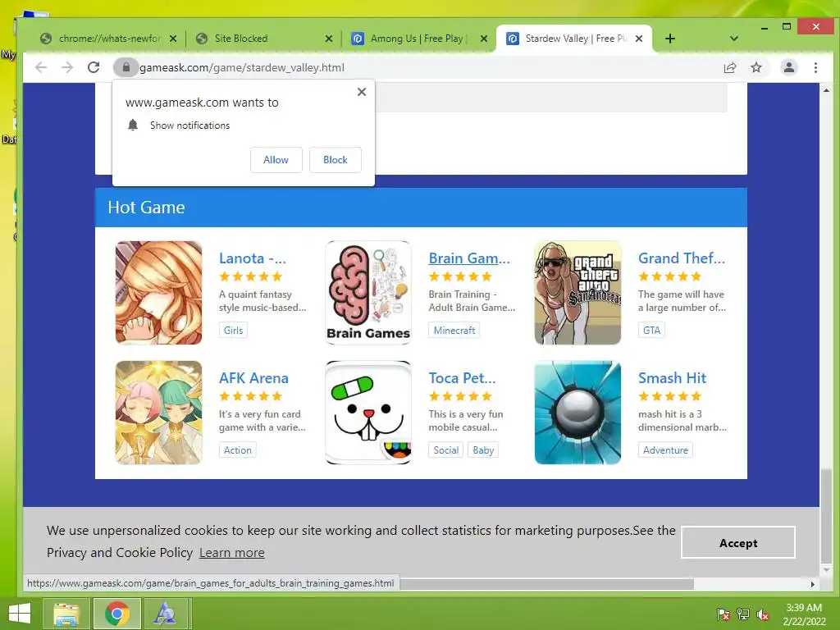Open the taskbar clock showing 3:39 AM
Viewport: 840px width, 630px height.
(x=804, y=614)
